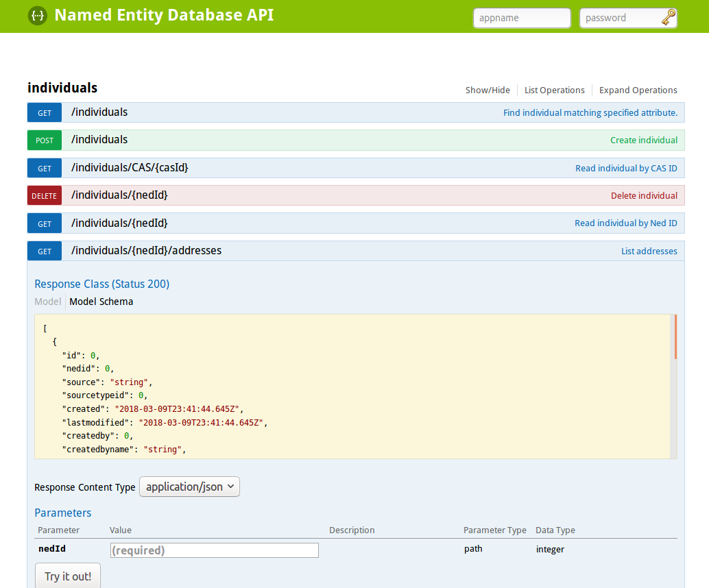Click the path parameter type cell
The height and width of the screenshot is (588, 709).
[473, 549]
